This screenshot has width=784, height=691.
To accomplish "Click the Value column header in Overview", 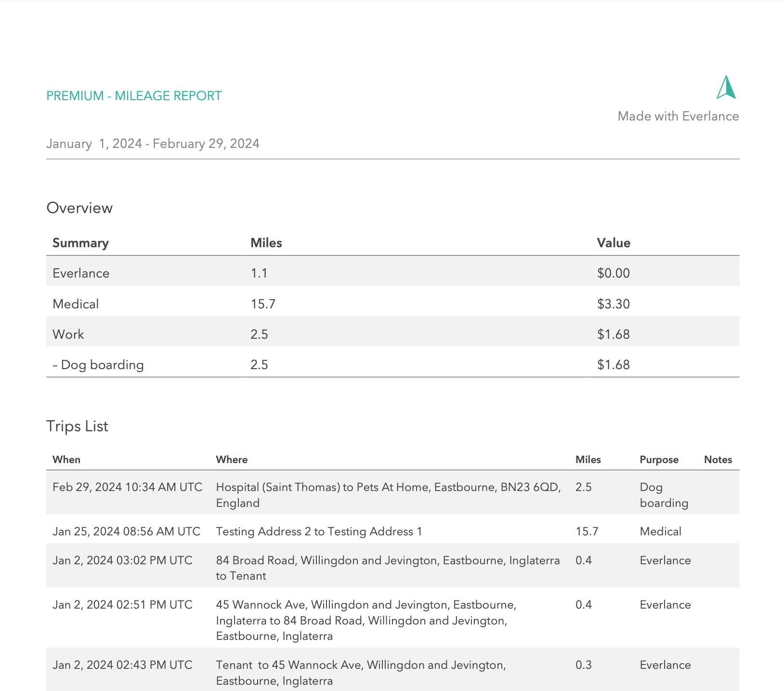I will pyautogui.click(x=614, y=243).
